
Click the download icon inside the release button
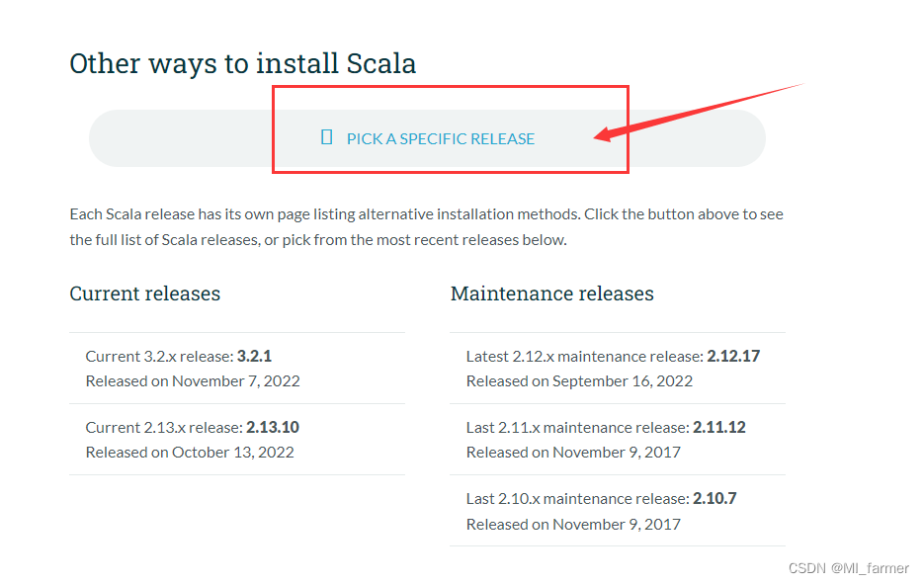[326, 136]
